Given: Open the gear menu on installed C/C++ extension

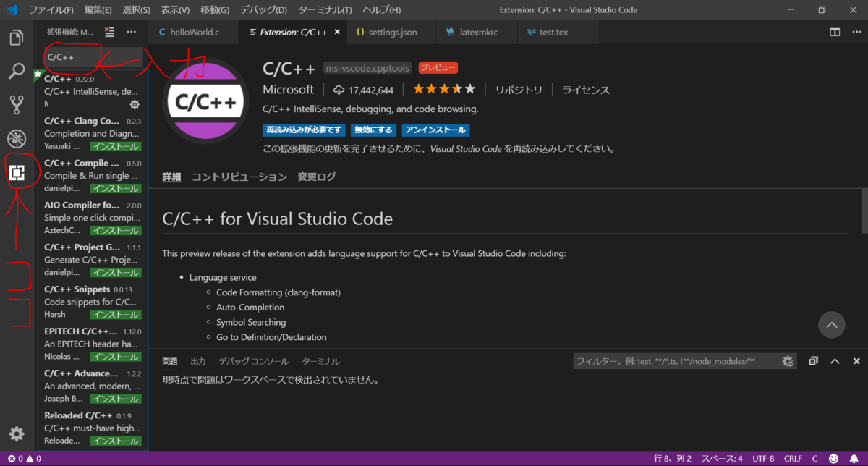Looking at the screenshot, I should pos(134,105).
